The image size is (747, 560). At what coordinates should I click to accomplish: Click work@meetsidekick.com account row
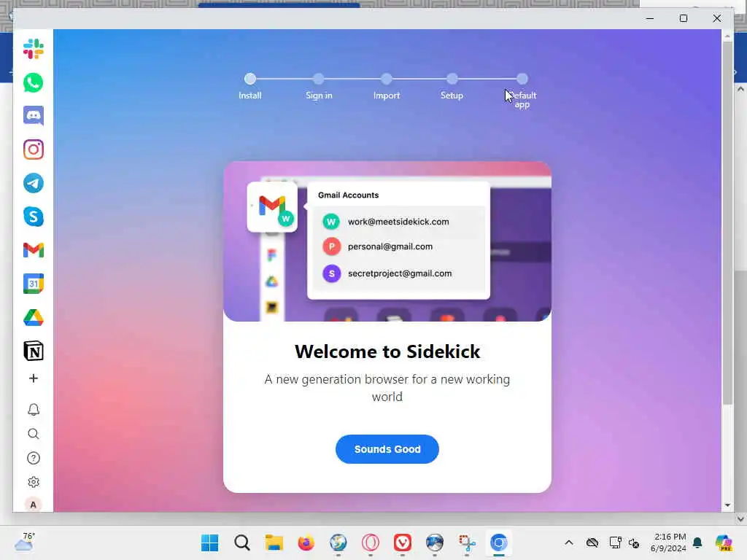coord(399,222)
